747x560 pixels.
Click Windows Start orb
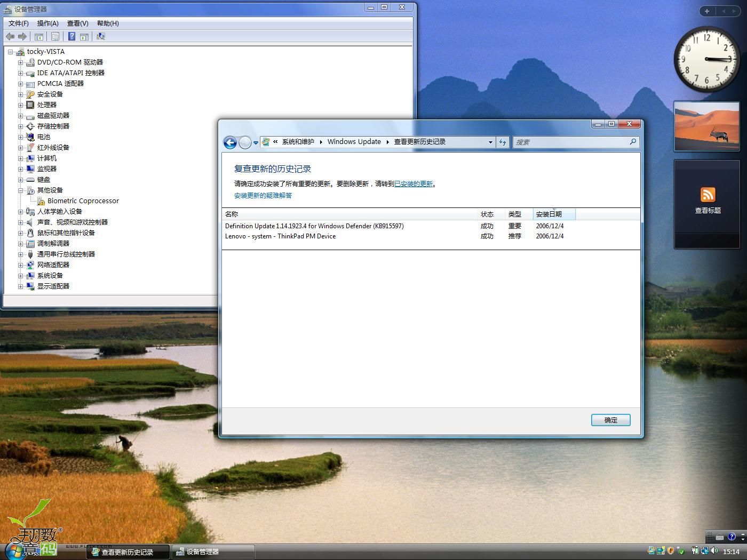tap(15, 551)
